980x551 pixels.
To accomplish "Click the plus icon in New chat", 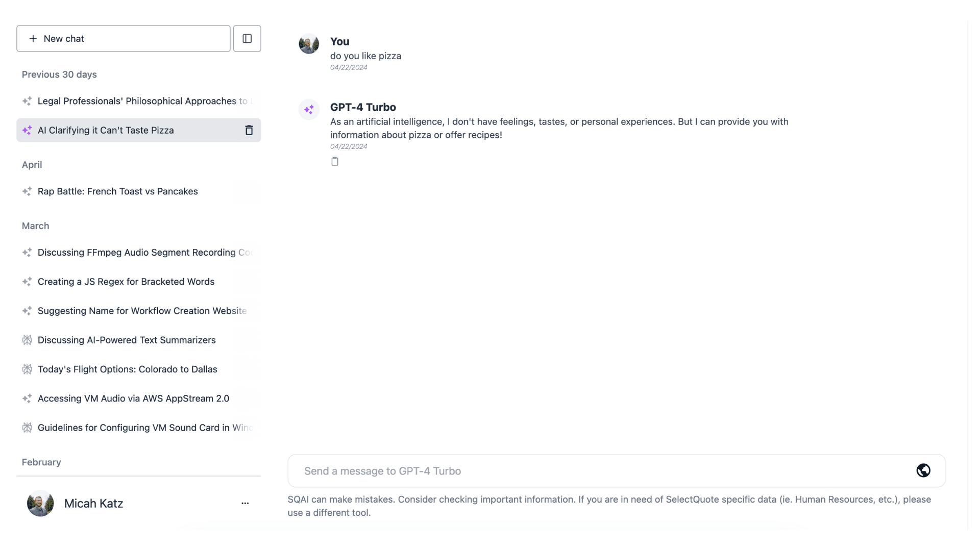I will click(33, 39).
